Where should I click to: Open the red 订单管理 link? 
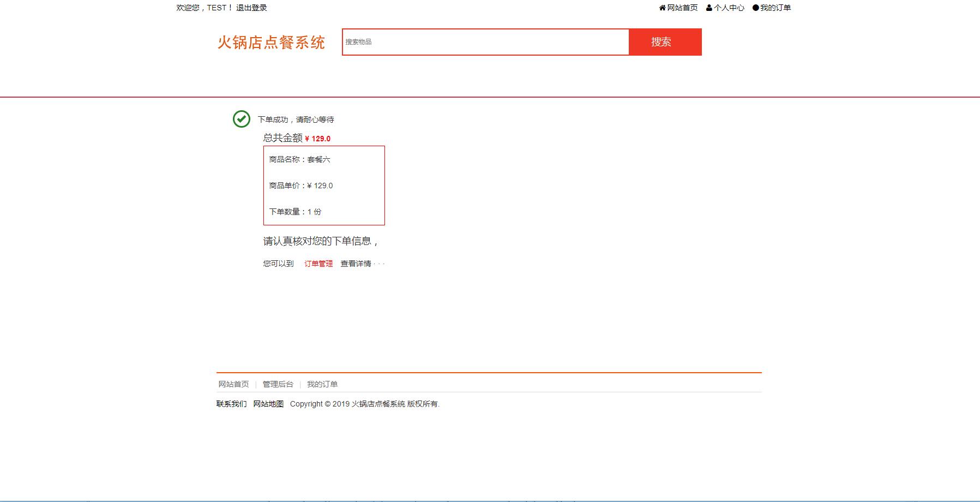pyautogui.click(x=318, y=264)
